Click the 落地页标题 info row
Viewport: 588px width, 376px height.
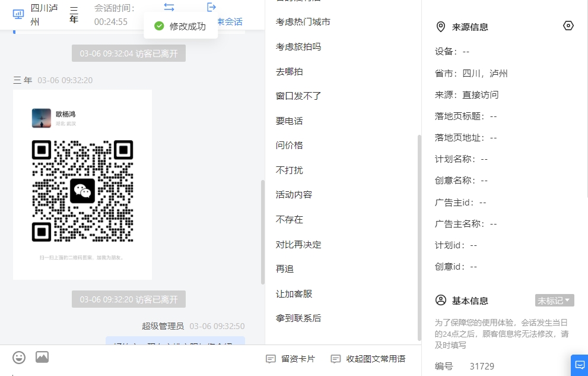pos(466,116)
